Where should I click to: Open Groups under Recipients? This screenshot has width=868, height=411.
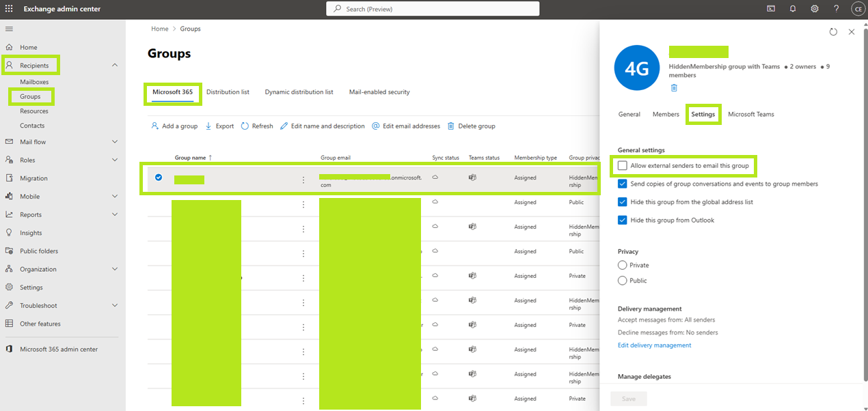(x=30, y=96)
